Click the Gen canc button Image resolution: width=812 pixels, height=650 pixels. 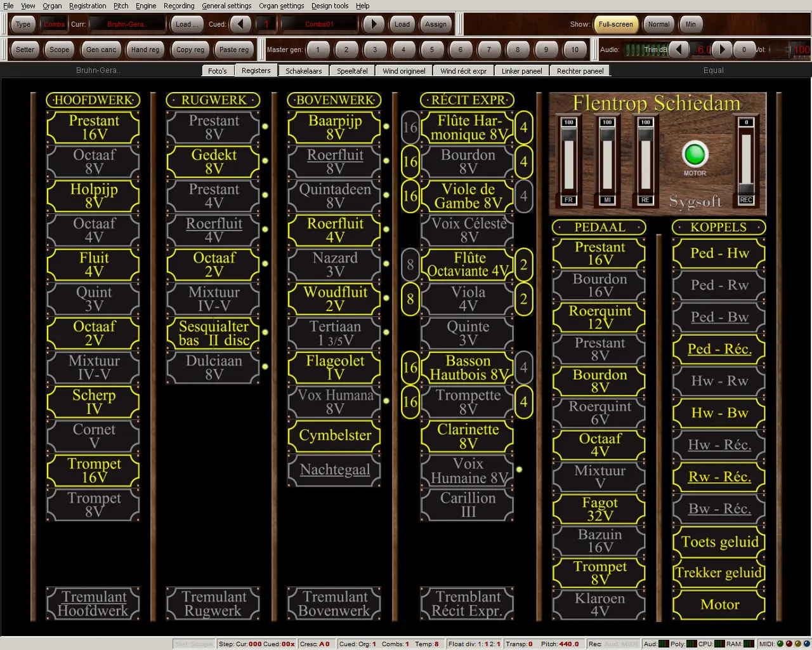click(101, 50)
